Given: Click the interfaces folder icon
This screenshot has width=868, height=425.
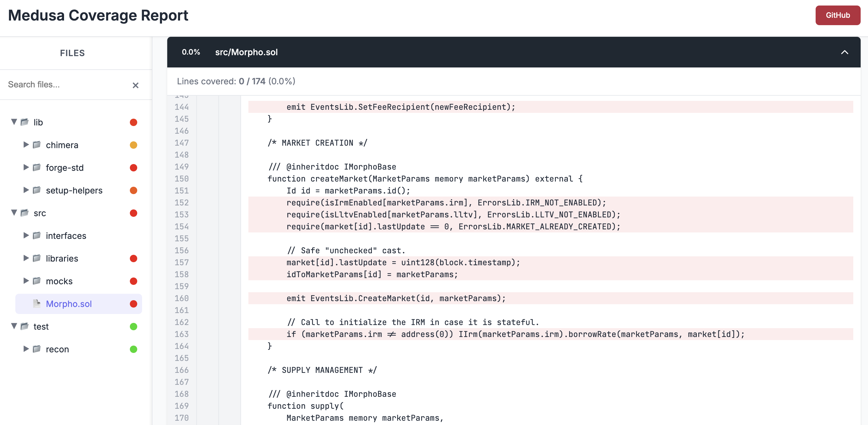Looking at the screenshot, I should (x=37, y=235).
